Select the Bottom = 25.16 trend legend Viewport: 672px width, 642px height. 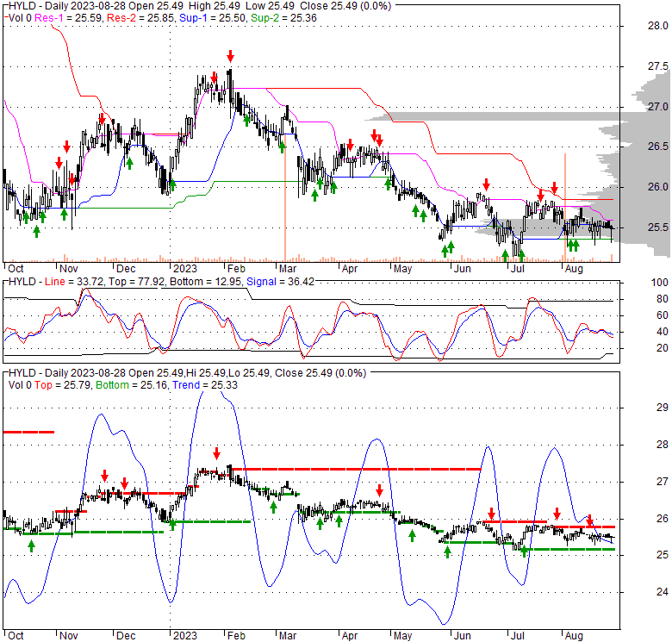(x=132, y=385)
